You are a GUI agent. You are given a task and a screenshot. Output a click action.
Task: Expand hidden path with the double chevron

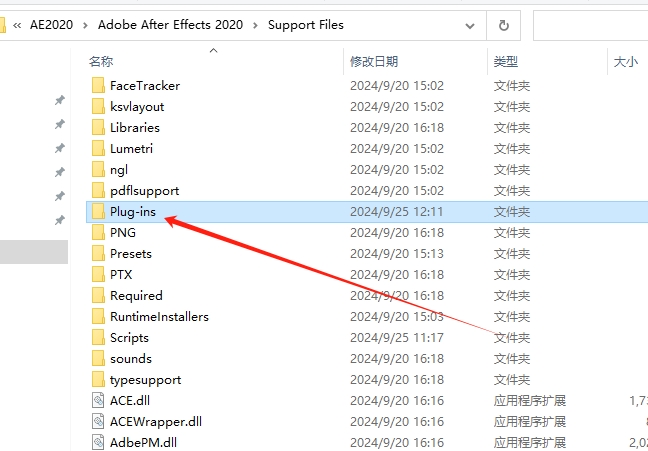(x=17, y=26)
